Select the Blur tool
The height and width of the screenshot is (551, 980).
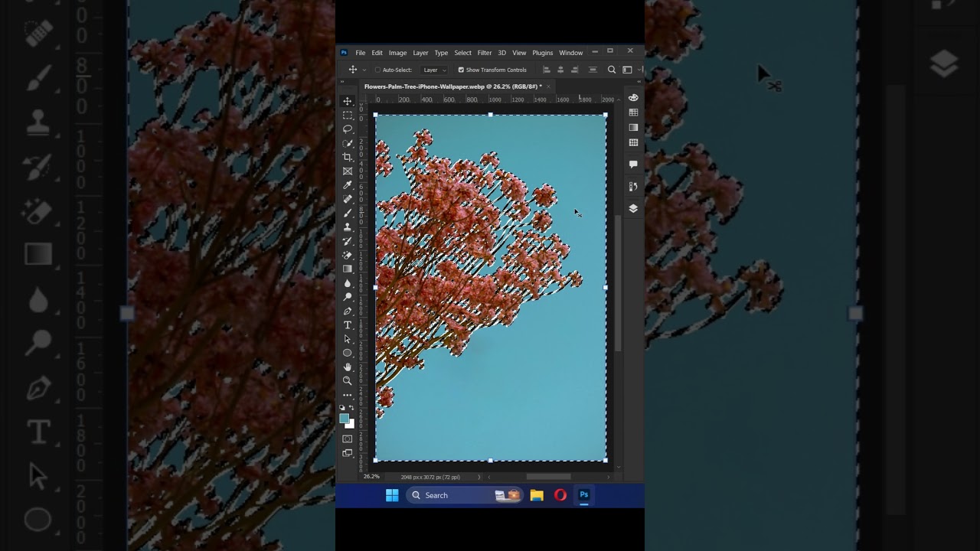(x=348, y=282)
